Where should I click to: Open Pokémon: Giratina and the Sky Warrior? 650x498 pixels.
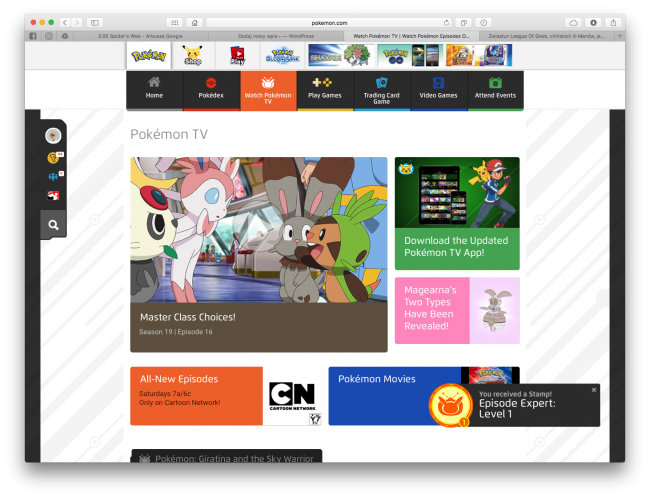pyautogui.click(x=226, y=456)
